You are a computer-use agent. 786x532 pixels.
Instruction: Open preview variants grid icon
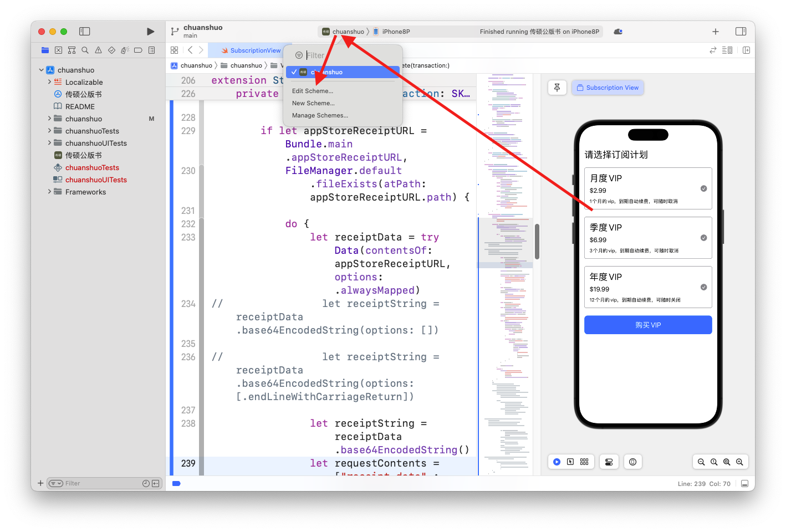[x=584, y=462]
